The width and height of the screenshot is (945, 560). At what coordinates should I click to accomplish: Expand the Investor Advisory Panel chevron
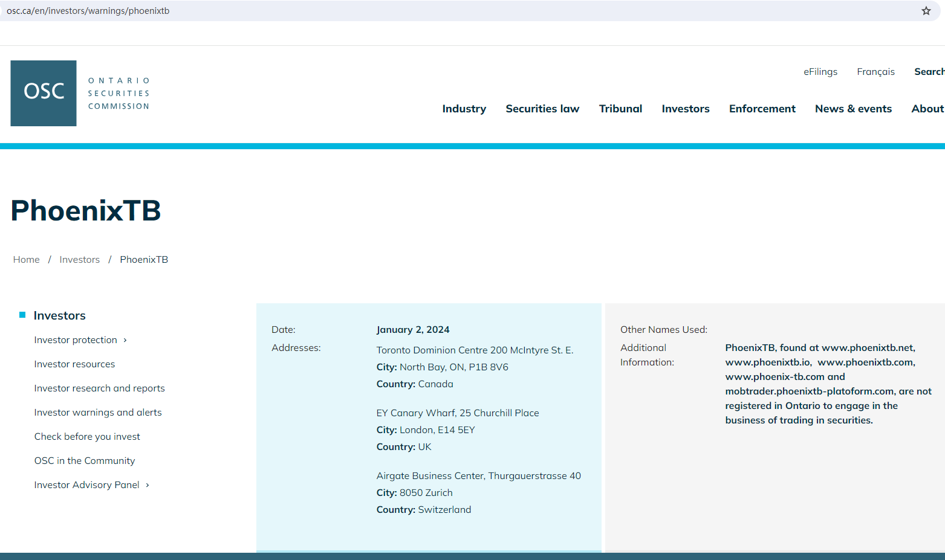pyautogui.click(x=148, y=485)
